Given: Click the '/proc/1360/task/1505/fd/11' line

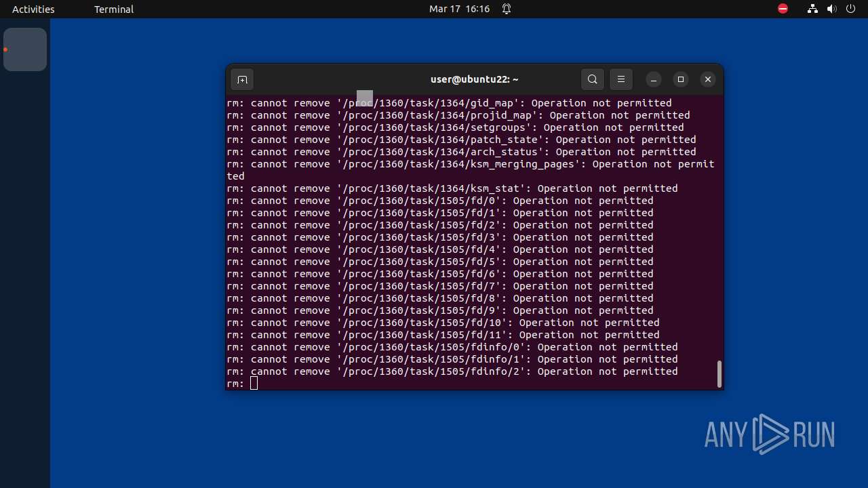Looking at the screenshot, I should point(443,335).
